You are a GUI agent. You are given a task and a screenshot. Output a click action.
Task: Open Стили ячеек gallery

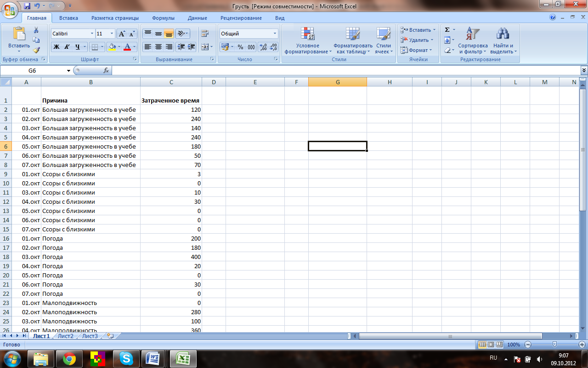[383, 40]
